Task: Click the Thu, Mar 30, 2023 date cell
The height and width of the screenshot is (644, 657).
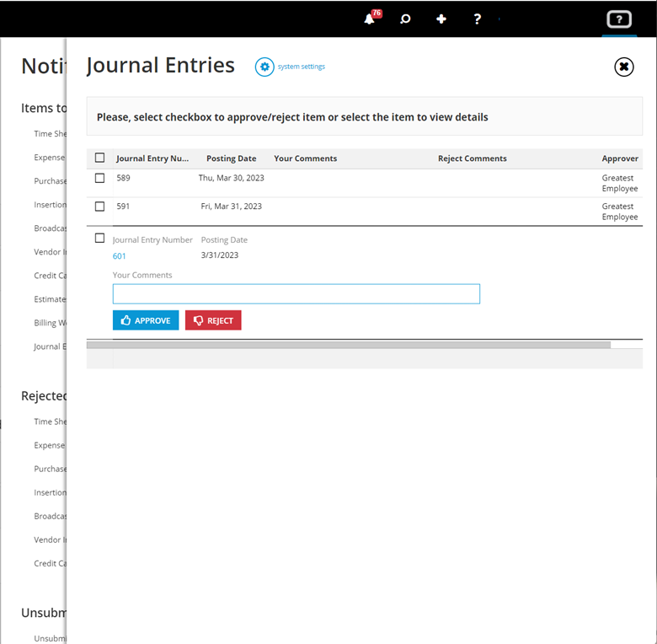Action: (232, 178)
